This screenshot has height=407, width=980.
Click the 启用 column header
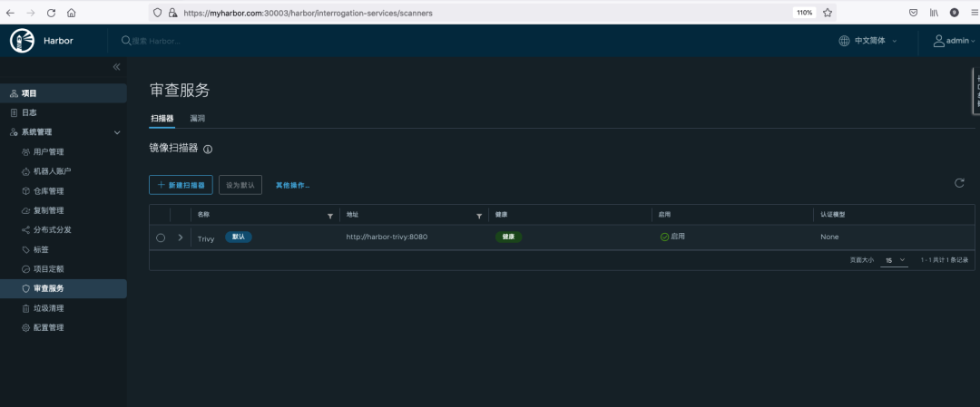(x=664, y=214)
